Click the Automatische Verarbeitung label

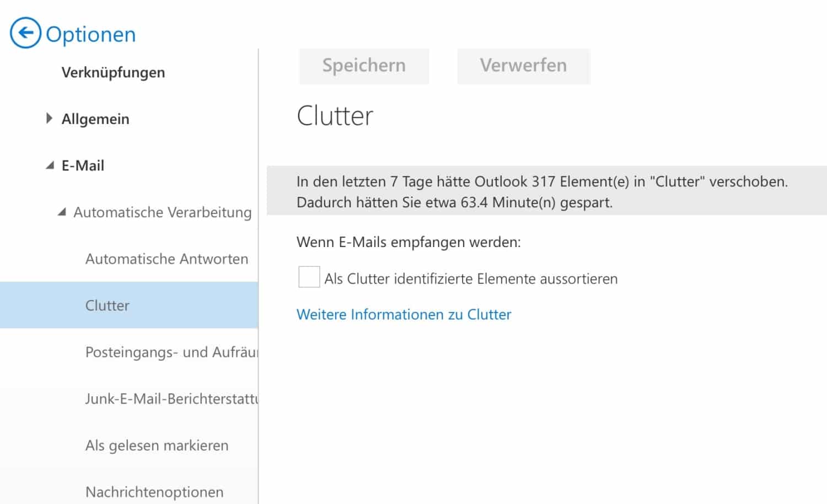[x=162, y=212]
